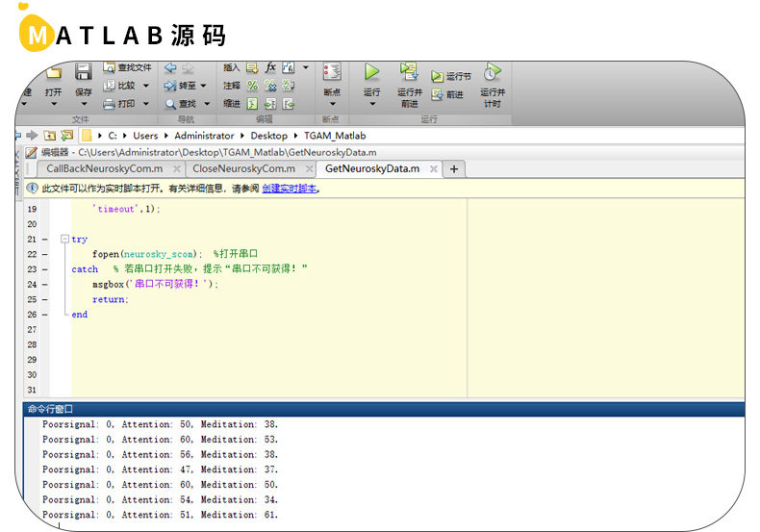Click Desktop in the path bar

point(269,136)
